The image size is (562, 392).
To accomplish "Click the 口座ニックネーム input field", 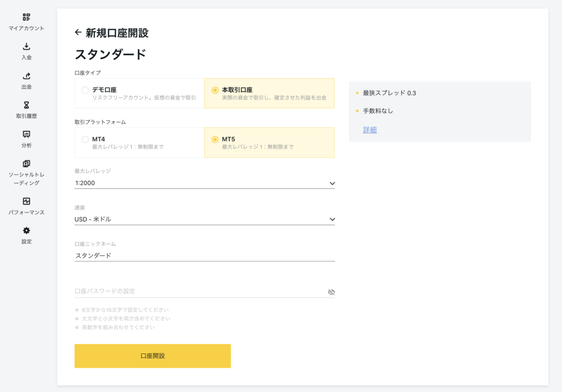I will 205,256.
